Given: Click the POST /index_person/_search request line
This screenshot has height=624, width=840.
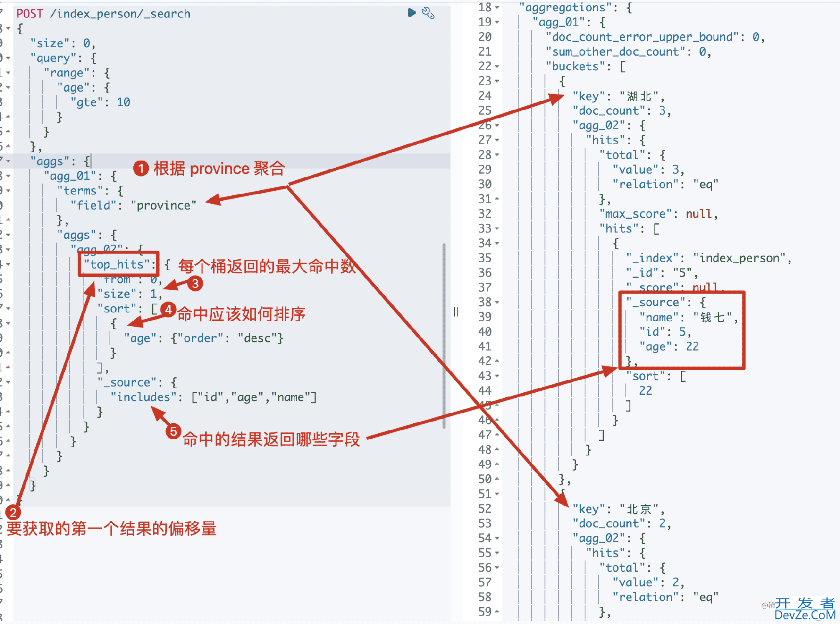Looking at the screenshot, I should pyautogui.click(x=103, y=14).
